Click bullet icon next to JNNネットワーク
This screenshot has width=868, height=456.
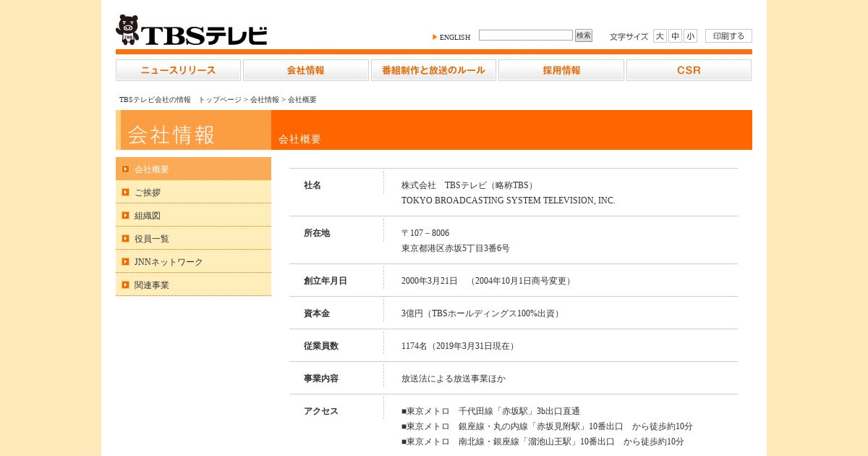[125, 261]
